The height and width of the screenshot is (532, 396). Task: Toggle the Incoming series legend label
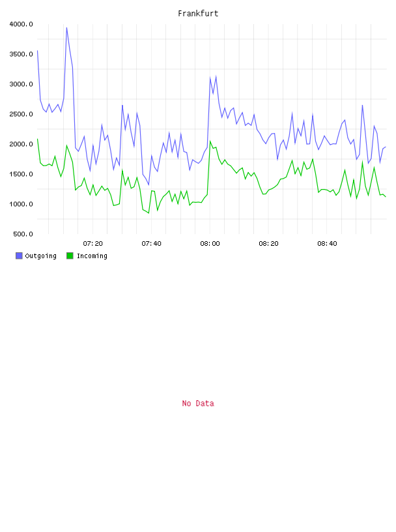pyautogui.click(x=92, y=256)
